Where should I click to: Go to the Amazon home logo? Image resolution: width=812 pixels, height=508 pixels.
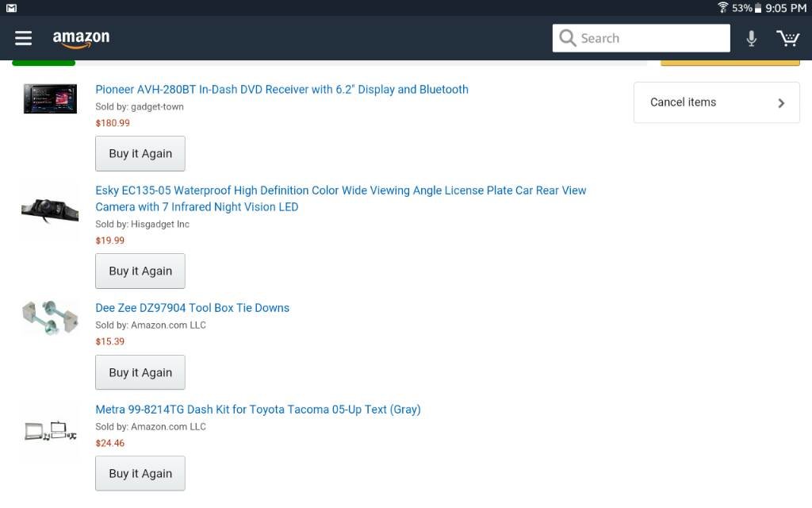click(x=82, y=38)
